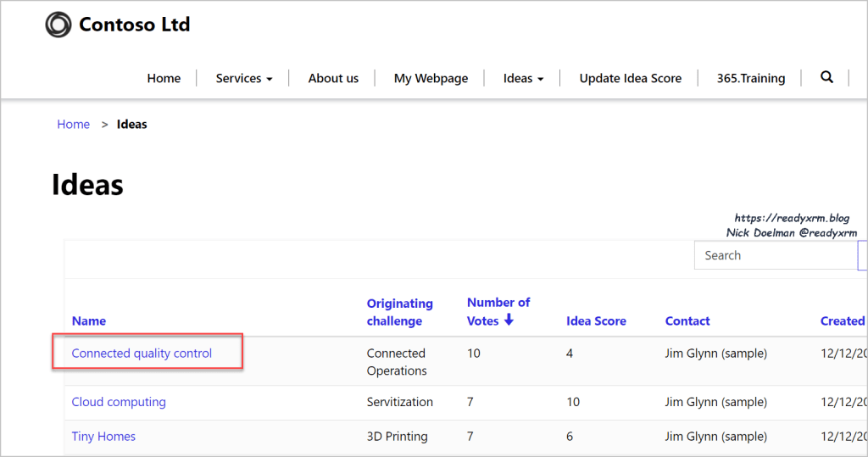Open the search magnifier icon in navbar
This screenshot has width=868, height=457.
pyautogui.click(x=826, y=77)
